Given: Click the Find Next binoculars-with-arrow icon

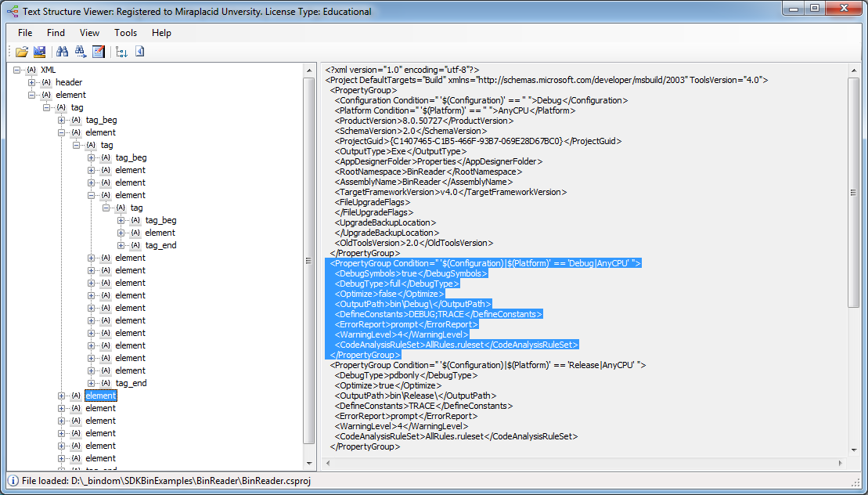Looking at the screenshot, I should tap(80, 52).
